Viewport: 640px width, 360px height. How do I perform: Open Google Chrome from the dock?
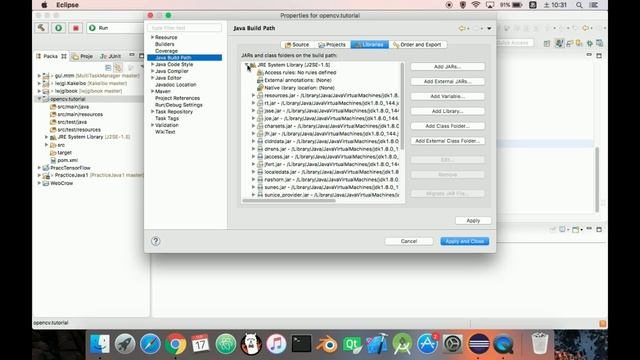pyautogui.click(x=176, y=344)
